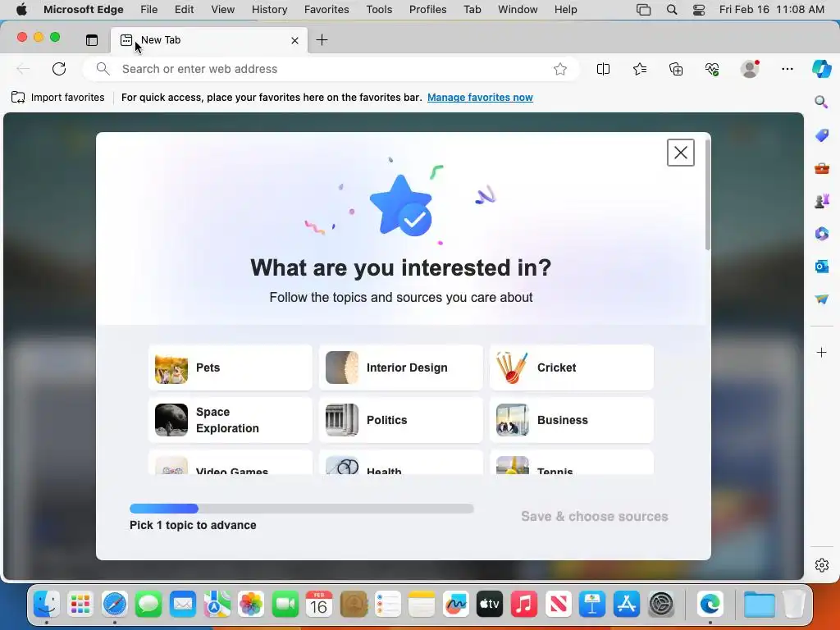Open sidebar Shopping tag icon
840x630 pixels.
[x=821, y=135]
